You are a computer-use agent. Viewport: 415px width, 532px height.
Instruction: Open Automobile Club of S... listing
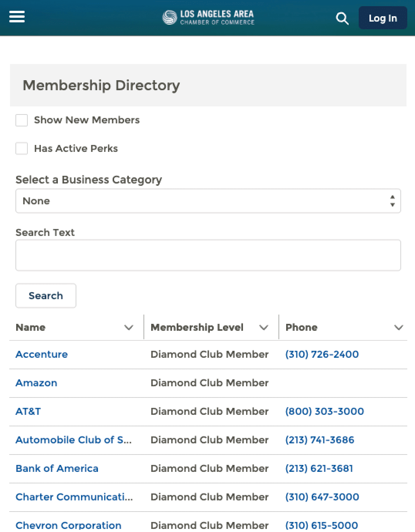pyautogui.click(x=74, y=440)
